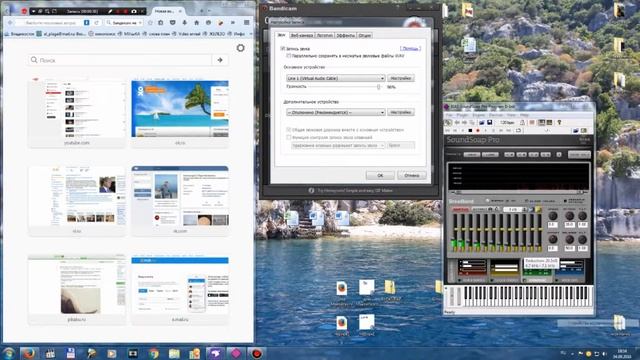This screenshot has height=360, width=640.
Task: Open Firefox from the taskbar
Action: tap(29, 353)
